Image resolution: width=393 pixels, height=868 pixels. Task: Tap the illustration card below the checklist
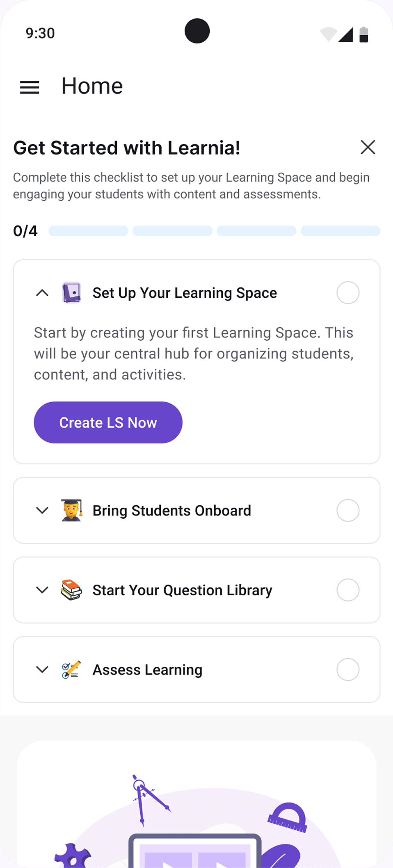pos(196,804)
